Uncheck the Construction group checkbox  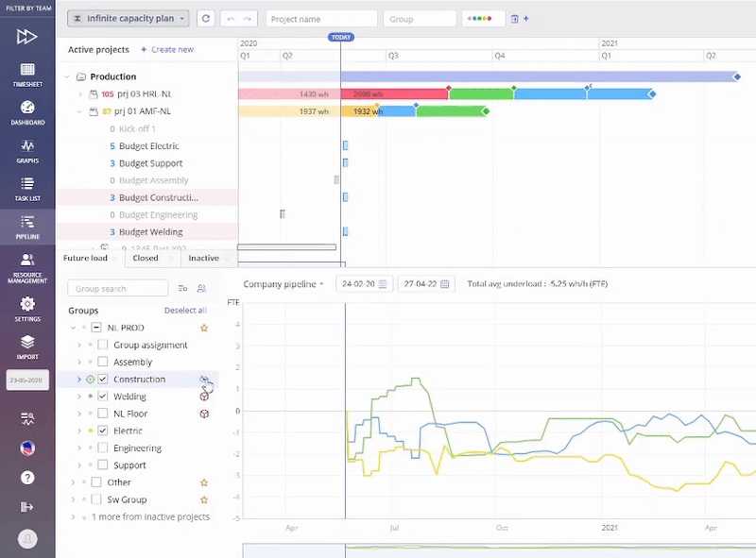click(103, 380)
